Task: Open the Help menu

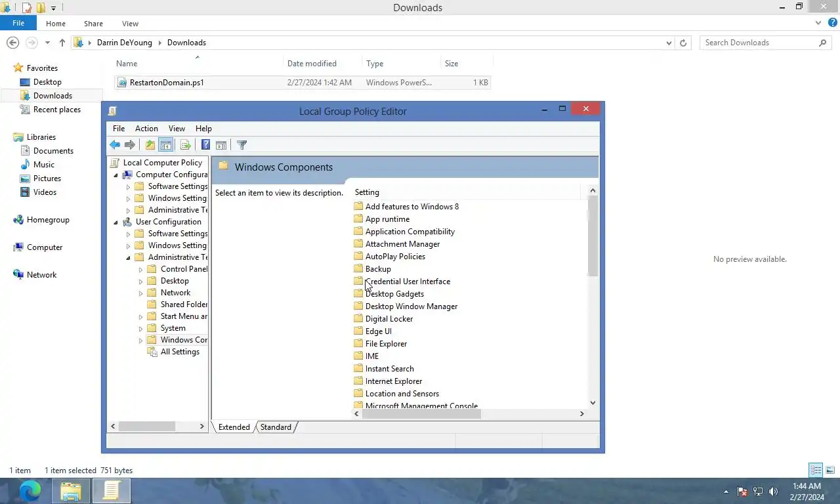Action: tap(203, 129)
